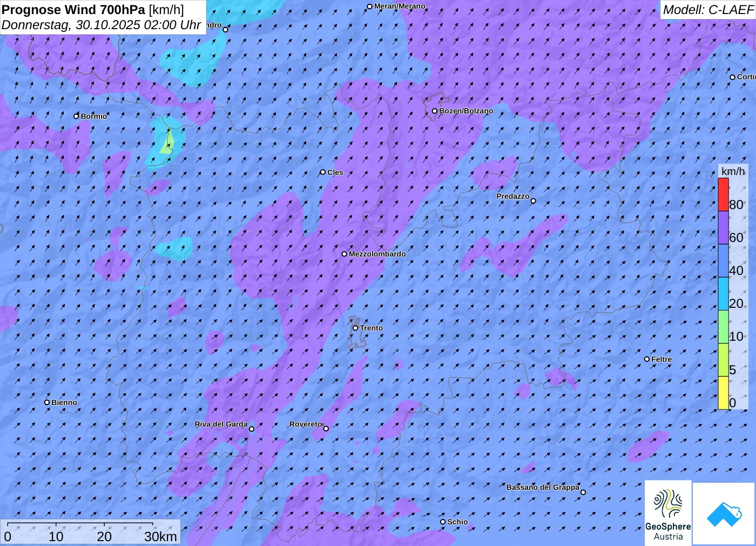This screenshot has width=756, height=546.
Task: Click the GeoSphere Austria logo
Action: [x=668, y=513]
